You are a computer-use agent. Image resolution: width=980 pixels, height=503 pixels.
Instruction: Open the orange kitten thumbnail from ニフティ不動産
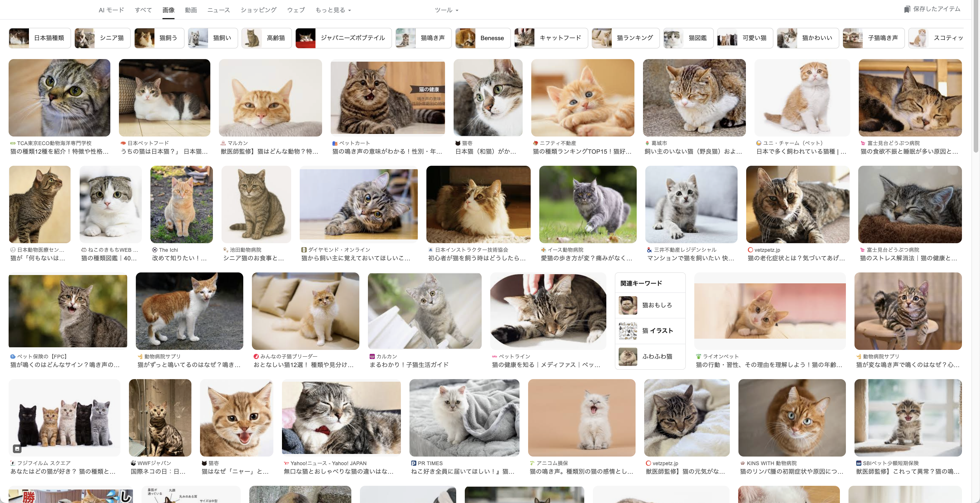click(x=583, y=98)
